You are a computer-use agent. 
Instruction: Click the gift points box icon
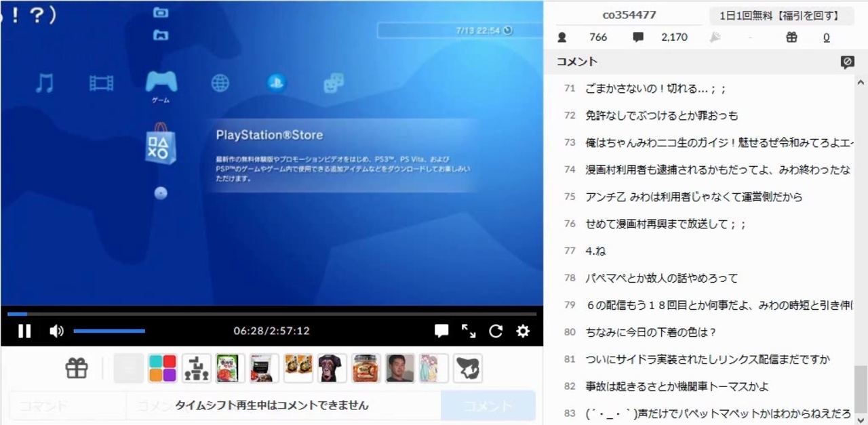pyautogui.click(x=791, y=37)
